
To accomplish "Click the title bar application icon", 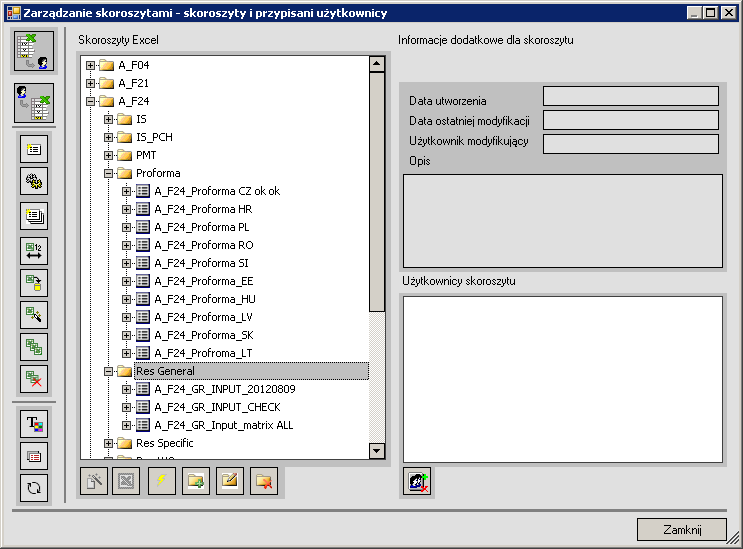I will (14, 13).
